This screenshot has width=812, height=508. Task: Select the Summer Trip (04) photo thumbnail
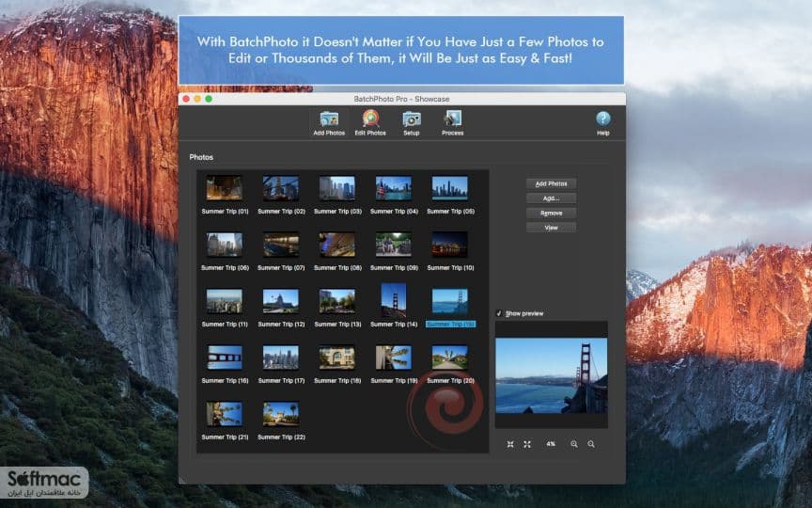coord(394,187)
